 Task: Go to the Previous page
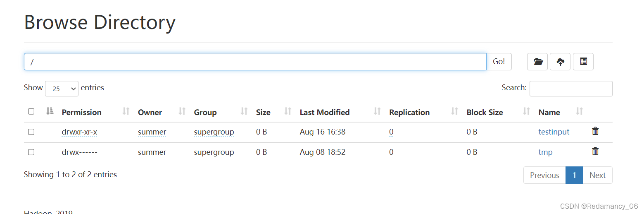[544, 175]
